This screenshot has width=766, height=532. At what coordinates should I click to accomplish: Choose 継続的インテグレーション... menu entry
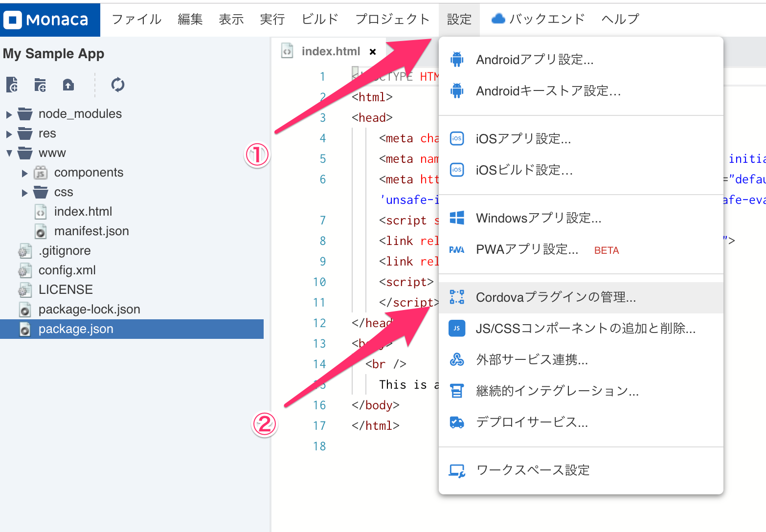point(581,391)
